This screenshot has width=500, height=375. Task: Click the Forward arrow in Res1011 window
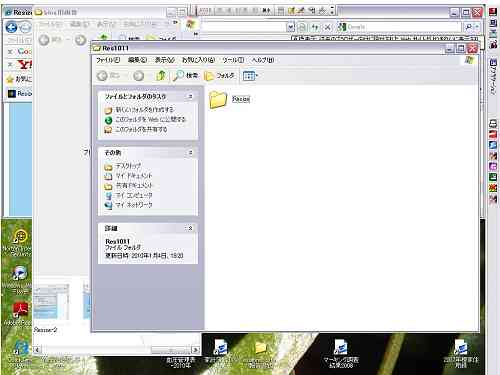click(139, 76)
